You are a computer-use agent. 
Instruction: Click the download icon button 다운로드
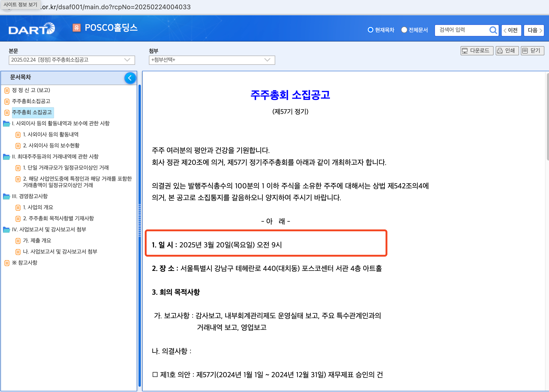click(477, 51)
